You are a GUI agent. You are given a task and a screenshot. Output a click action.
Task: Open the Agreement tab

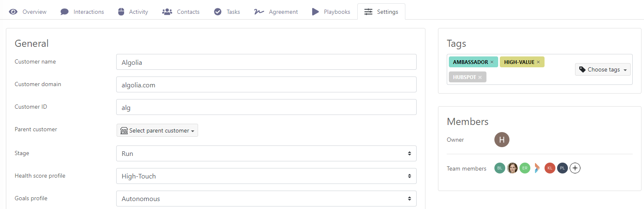click(276, 12)
